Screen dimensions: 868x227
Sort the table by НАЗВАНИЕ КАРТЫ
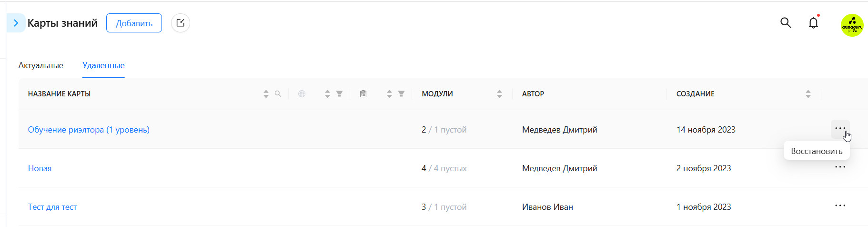point(266,94)
